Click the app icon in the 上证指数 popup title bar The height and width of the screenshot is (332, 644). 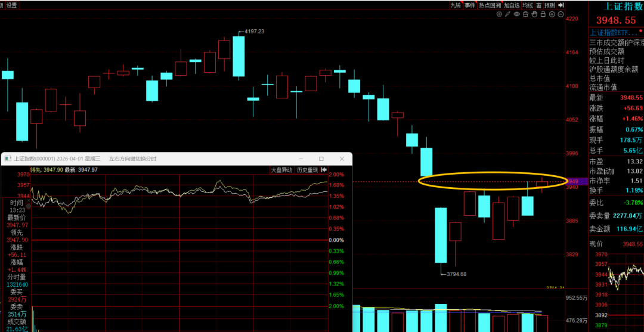pyautogui.click(x=8, y=159)
